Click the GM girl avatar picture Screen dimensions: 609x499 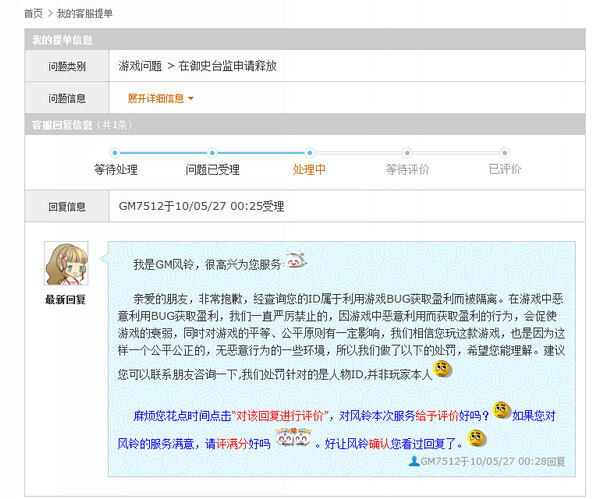pos(66,264)
